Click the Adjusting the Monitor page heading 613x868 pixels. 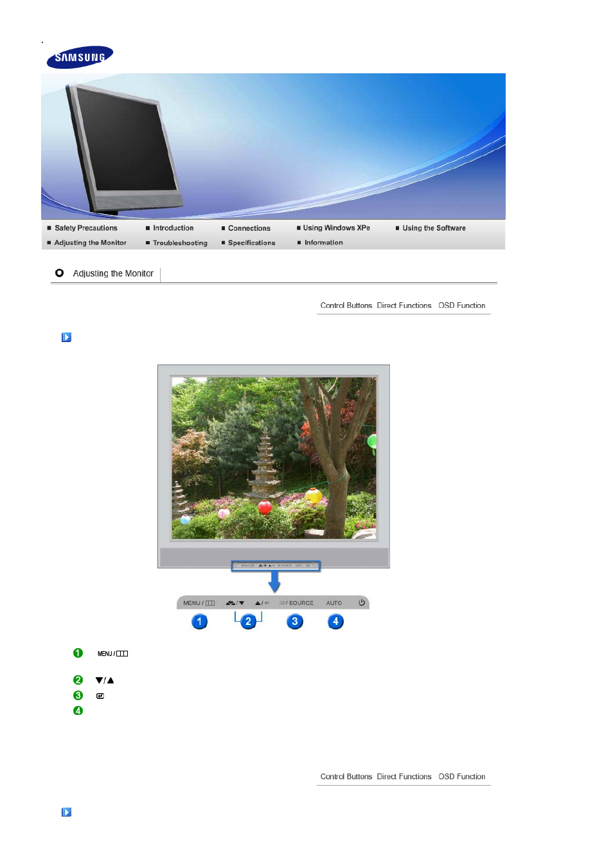tap(113, 273)
